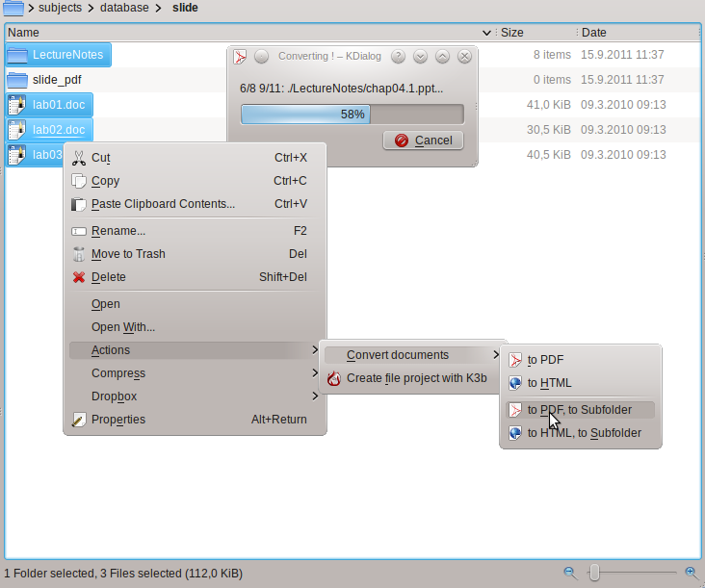The height and width of the screenshot is (588, 705).
Task: Click the 'lab02.doc' file name
Action: click(x=59, y=130)
